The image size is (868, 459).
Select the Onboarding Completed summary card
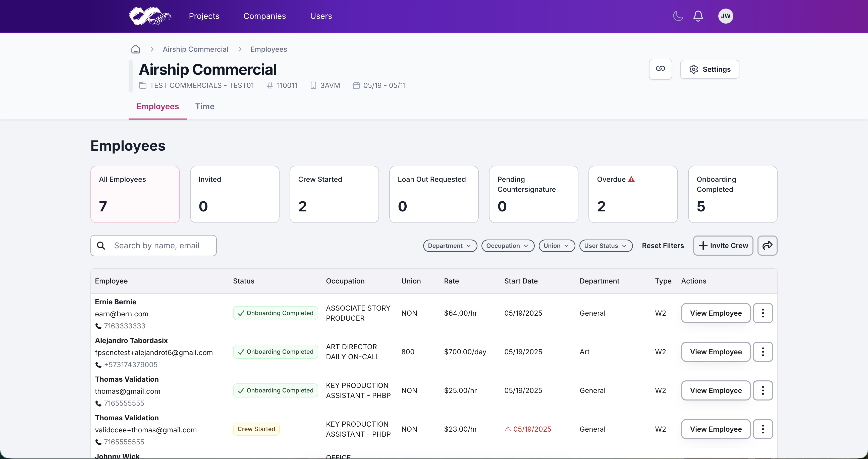coord(733,194)
